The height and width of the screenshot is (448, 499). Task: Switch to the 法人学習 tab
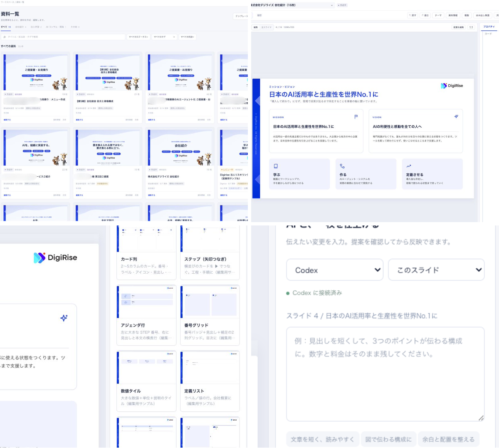36,27
